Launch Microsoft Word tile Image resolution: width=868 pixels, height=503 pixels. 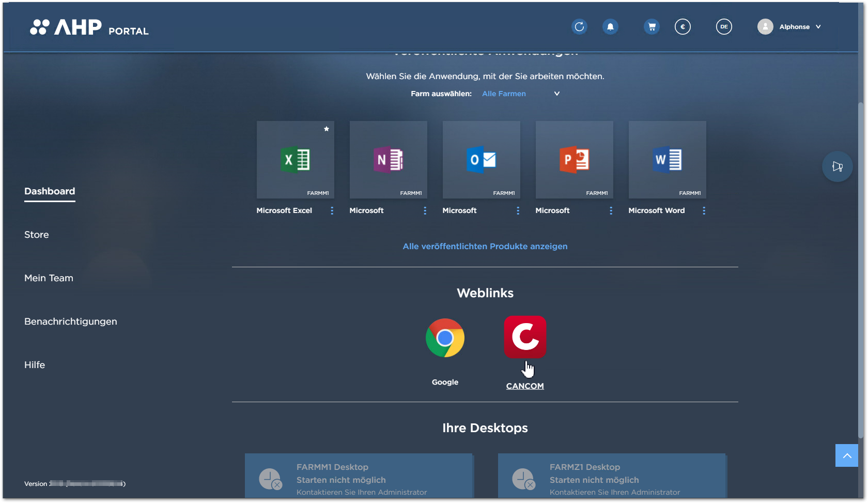coord(668,160)
